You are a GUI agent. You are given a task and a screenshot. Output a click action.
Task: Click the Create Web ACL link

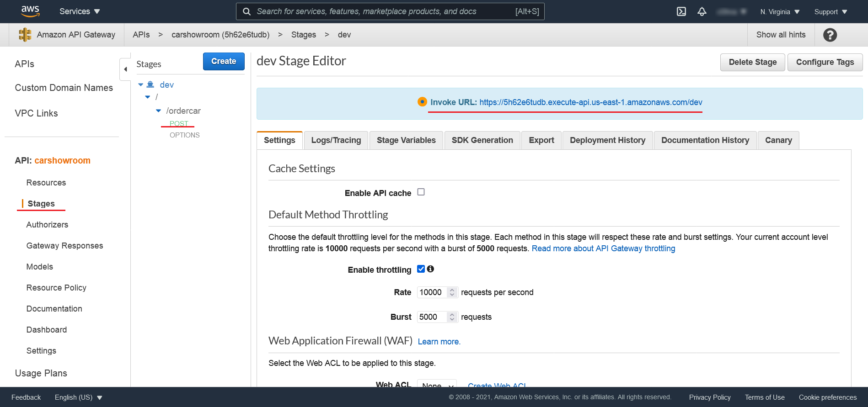point(497,385)
